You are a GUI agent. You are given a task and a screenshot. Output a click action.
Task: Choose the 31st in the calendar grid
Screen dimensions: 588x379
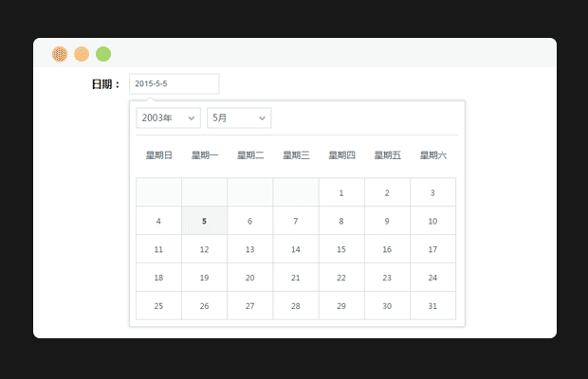[432, 306]
